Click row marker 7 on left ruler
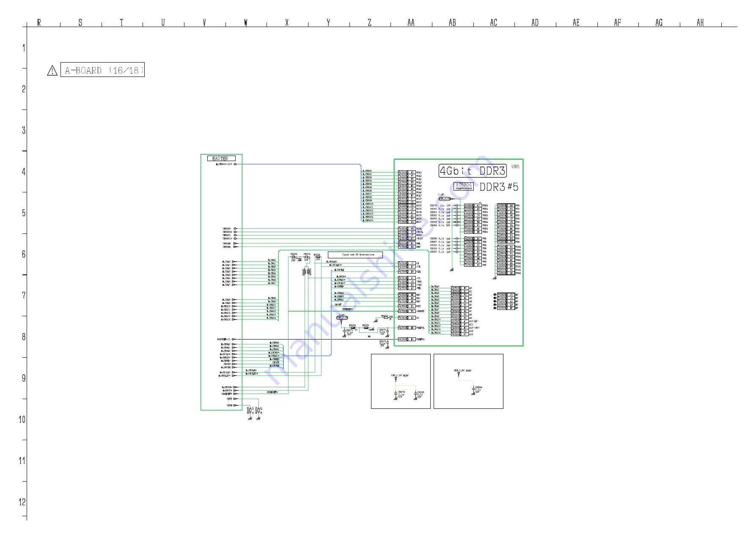The width and height of the screenshot is (756, 534). [24, 296]
